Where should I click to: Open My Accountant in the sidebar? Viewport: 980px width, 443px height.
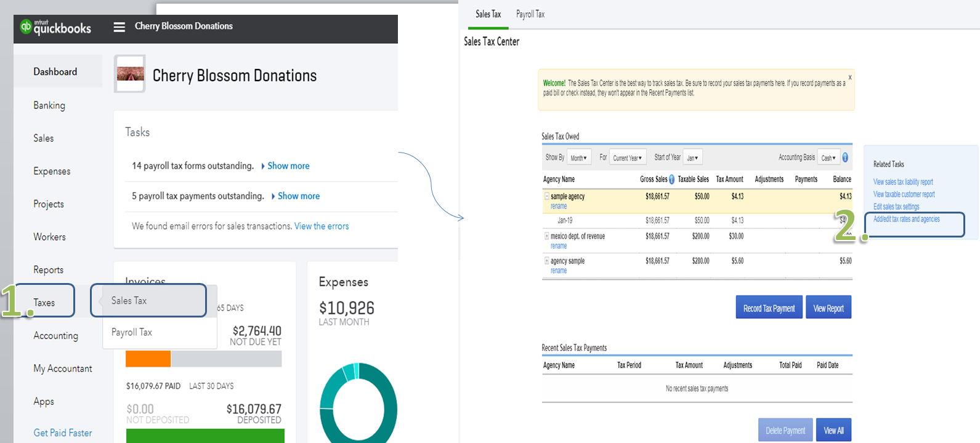coord(63,369)
